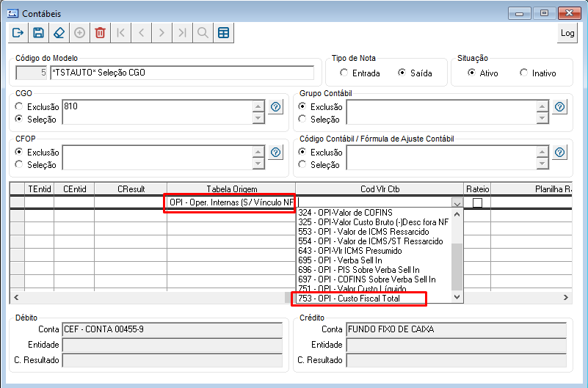Select 325 - OPI-Valor Custo Bruto option
The image size is (588, 388).
pos(373,222)
